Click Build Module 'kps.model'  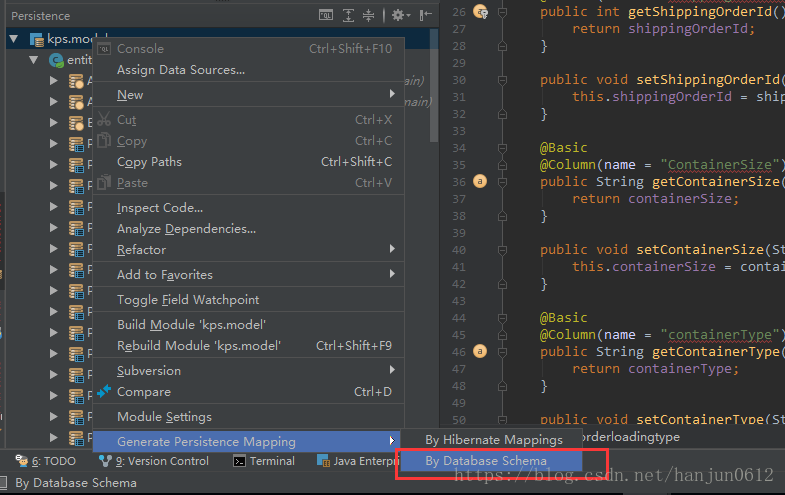pos(248,325)
